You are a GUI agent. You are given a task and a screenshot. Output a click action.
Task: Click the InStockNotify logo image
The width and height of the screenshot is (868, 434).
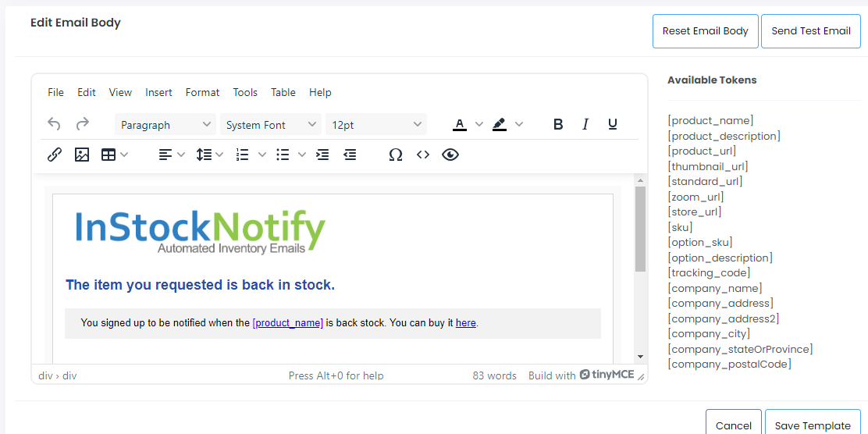coord(200,232)
